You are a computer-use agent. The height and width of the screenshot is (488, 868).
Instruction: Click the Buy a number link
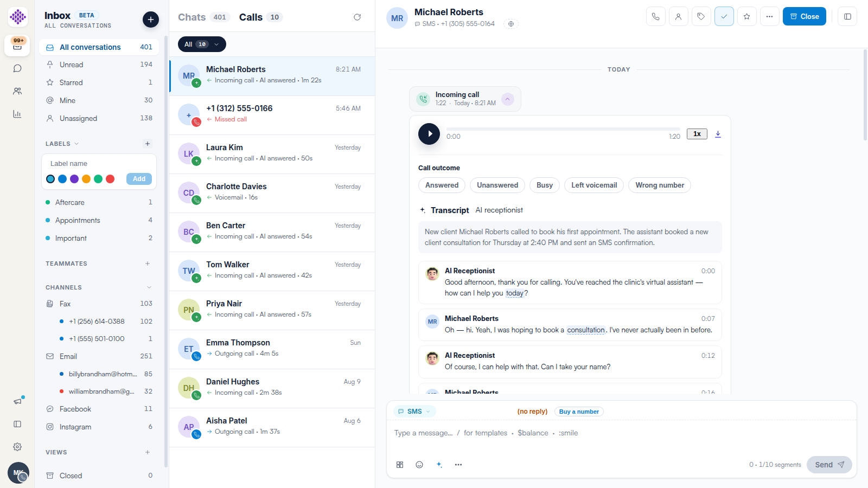(579, 412)
